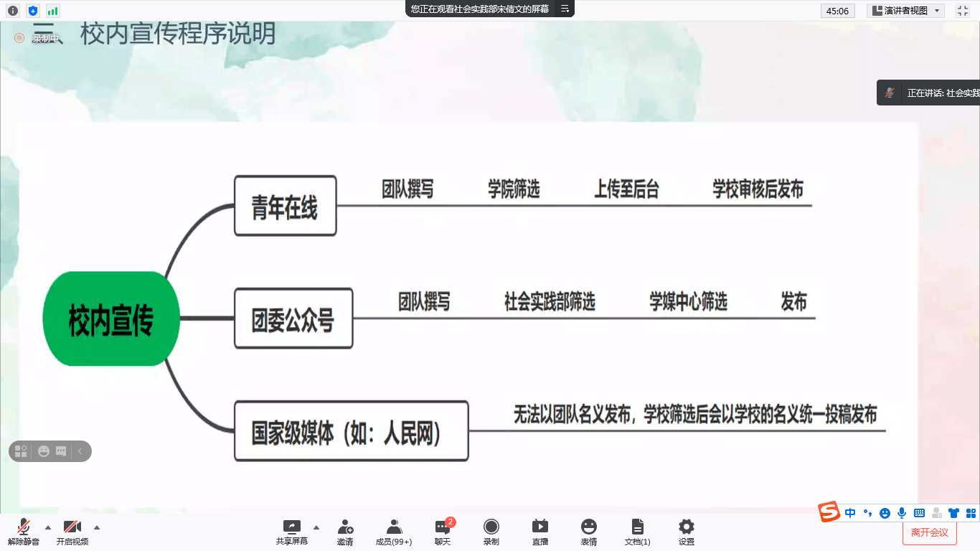Viewport: 980px width, 551px height.
Task: Collapse the floating toolbar with left chevron
Action: (x=80, y=451)
